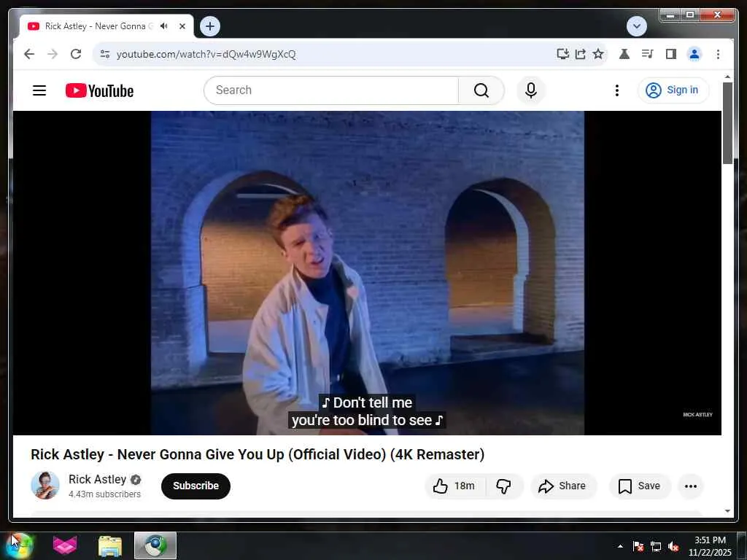Bookmark this page with the star icon
This screenshot has width=747, height=560.
pyautogui.click(x=598, y=54)
